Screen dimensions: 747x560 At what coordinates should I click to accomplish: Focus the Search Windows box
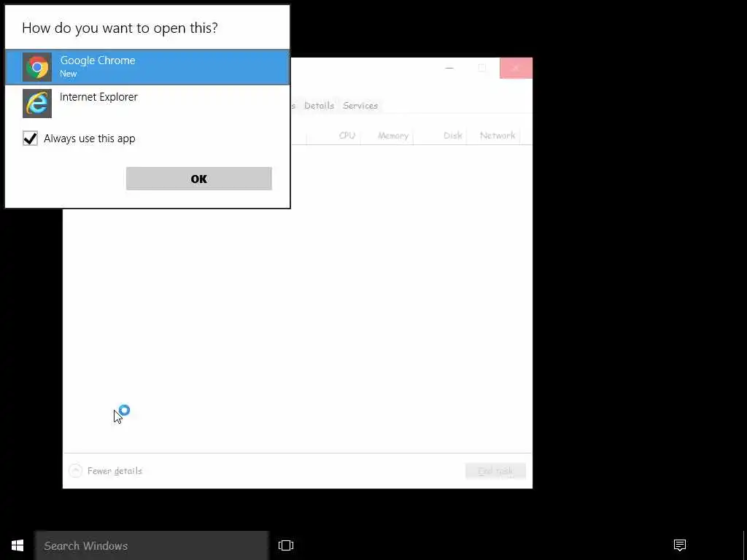click(152, 545)
